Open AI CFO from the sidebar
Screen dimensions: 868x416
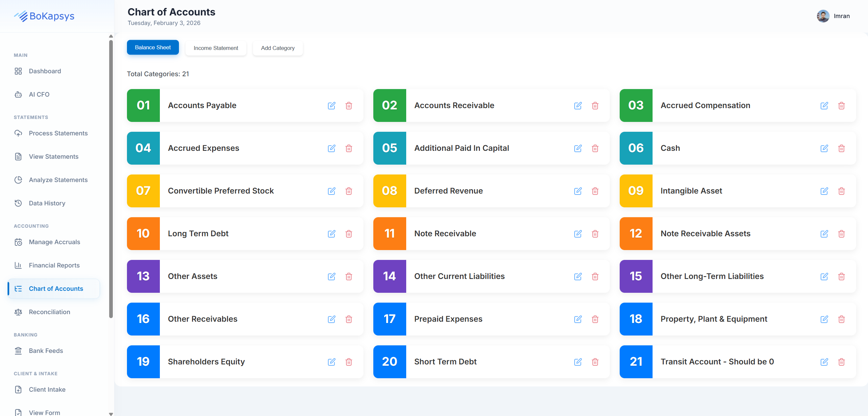39,94
